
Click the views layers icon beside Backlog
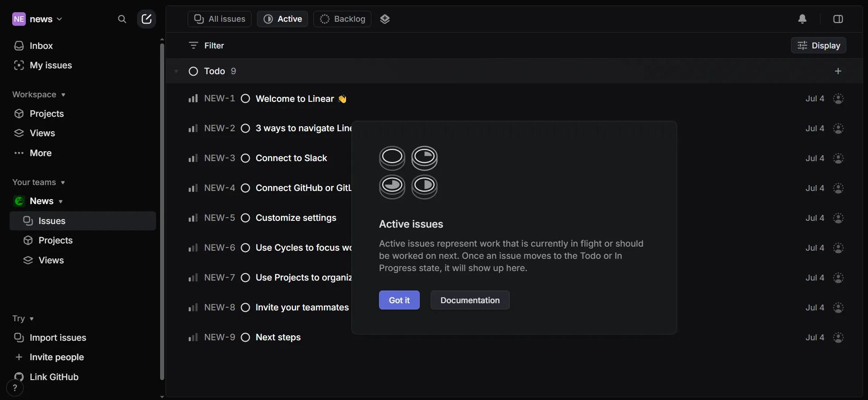(x=385, y=19)
